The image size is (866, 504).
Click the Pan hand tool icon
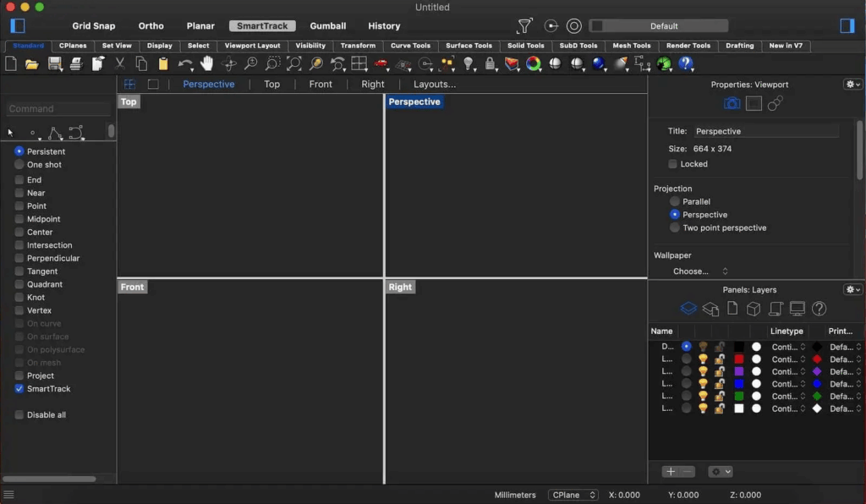(x=206, y=63)
